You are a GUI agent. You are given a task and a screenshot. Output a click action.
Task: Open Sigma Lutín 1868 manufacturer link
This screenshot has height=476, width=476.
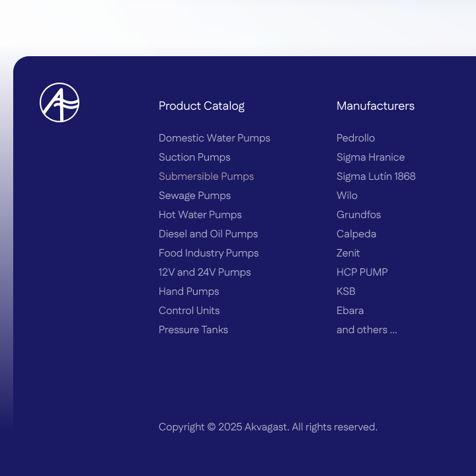click(376, 177)
